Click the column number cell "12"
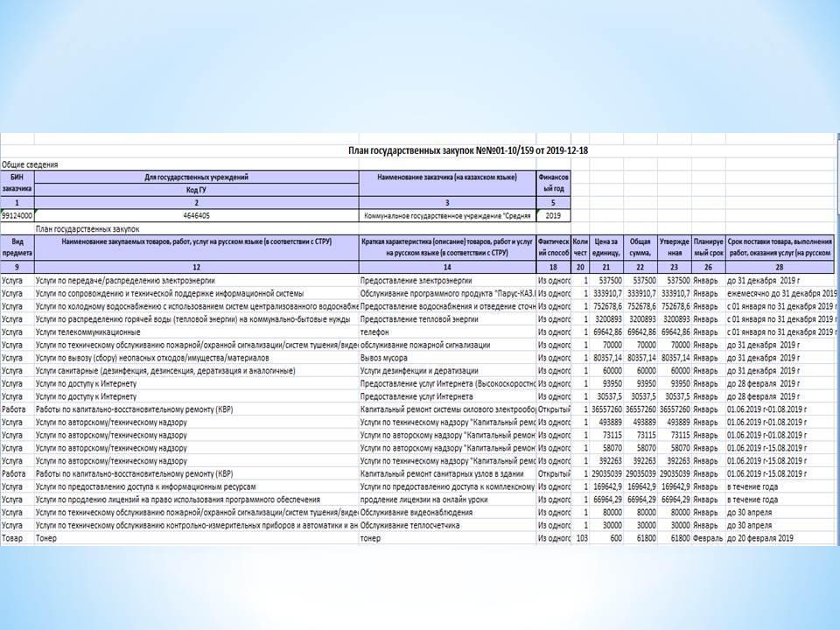Viewport: 840px width, 630px height. coord(197,267)
